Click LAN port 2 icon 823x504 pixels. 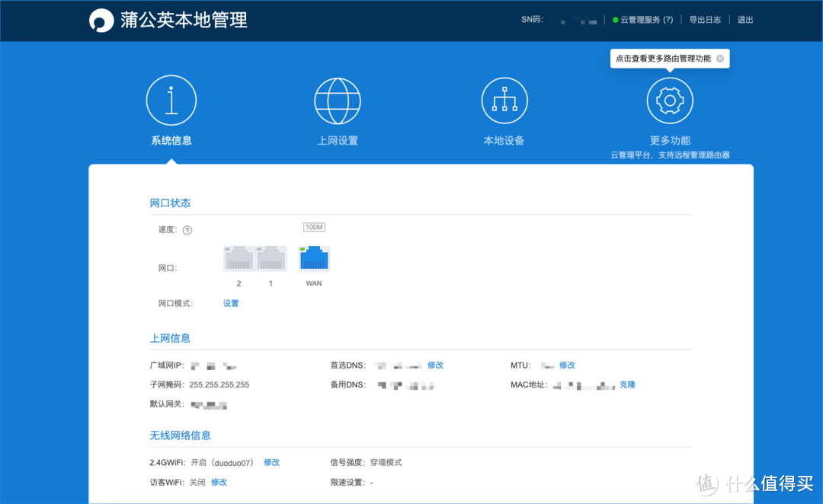(x=239, y=258)
